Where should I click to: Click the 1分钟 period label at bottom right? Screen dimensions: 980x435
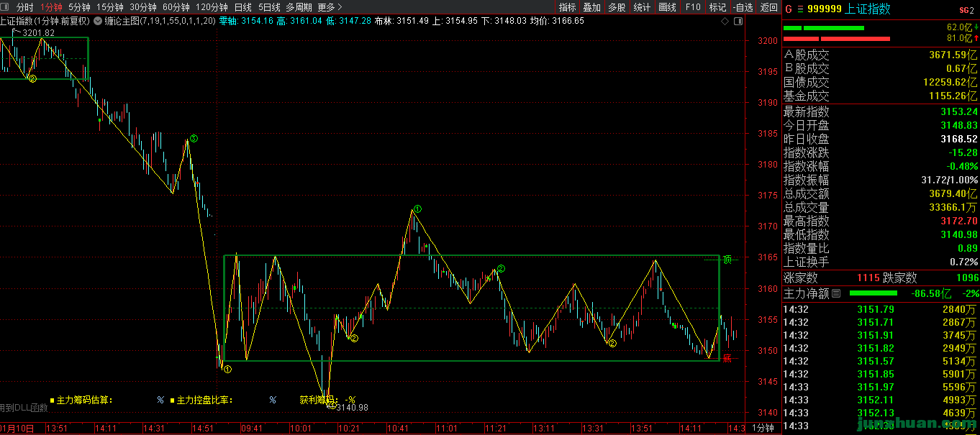[x=763, y=428]
